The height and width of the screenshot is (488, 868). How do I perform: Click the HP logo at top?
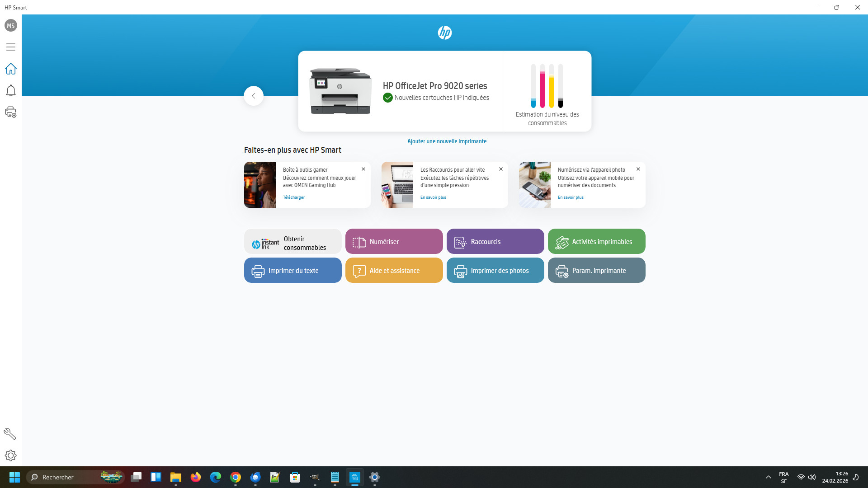tap(445, 33)
